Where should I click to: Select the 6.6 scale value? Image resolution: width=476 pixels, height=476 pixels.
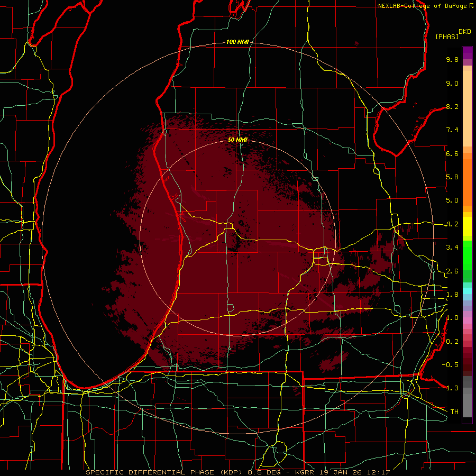coord(452,153)
